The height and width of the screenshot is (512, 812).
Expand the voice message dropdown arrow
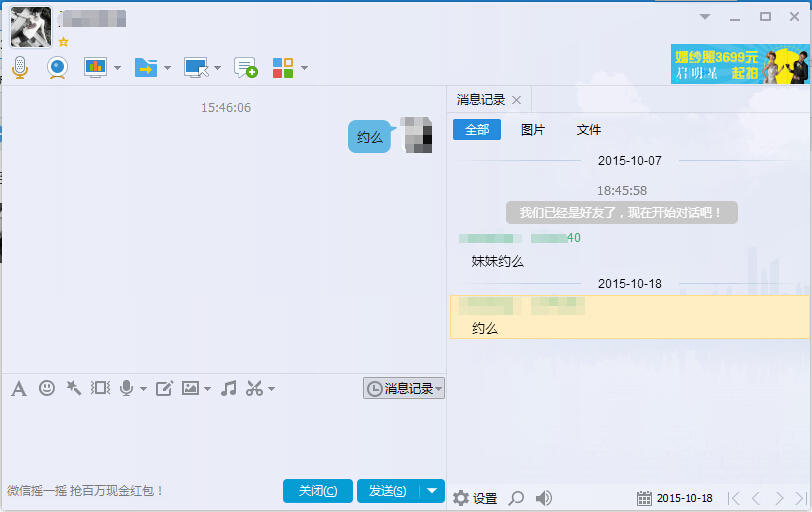(143, 389)
